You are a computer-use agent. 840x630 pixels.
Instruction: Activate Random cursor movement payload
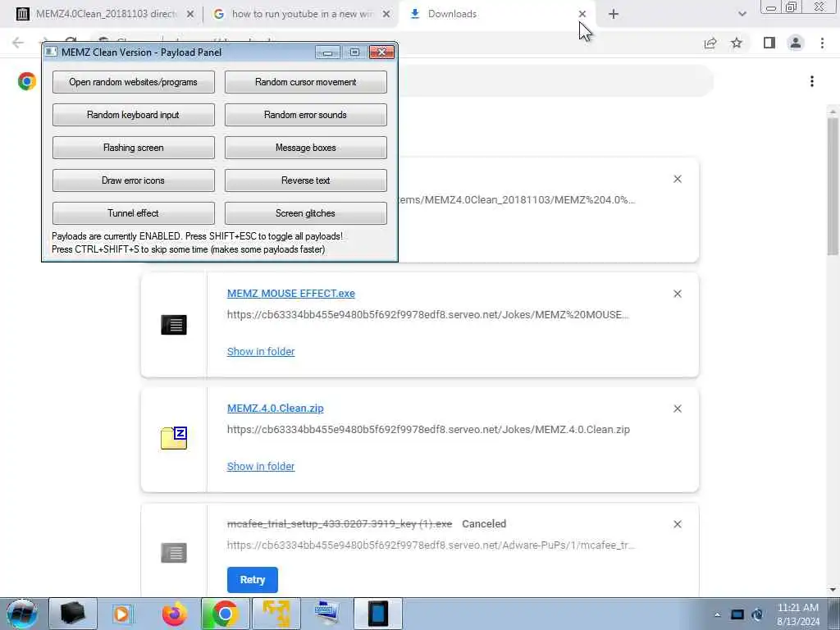(x=305, y=82)
